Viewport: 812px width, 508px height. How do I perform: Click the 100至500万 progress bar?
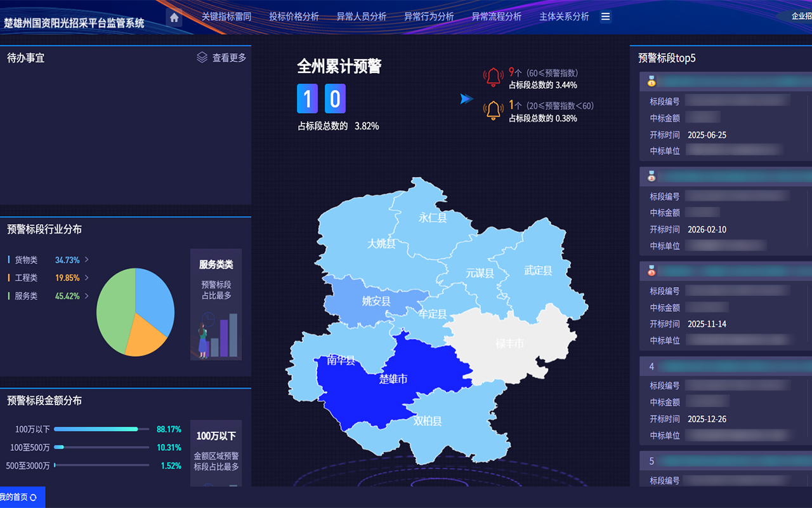[x=101, y=447]
